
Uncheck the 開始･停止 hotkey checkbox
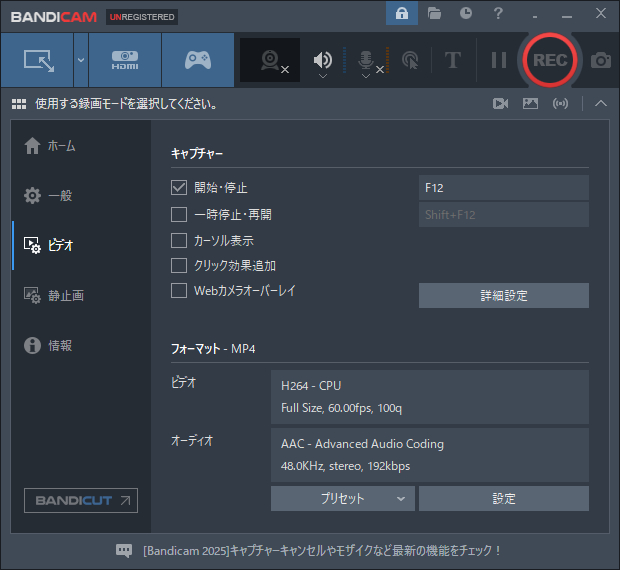(x=179, y=187)
